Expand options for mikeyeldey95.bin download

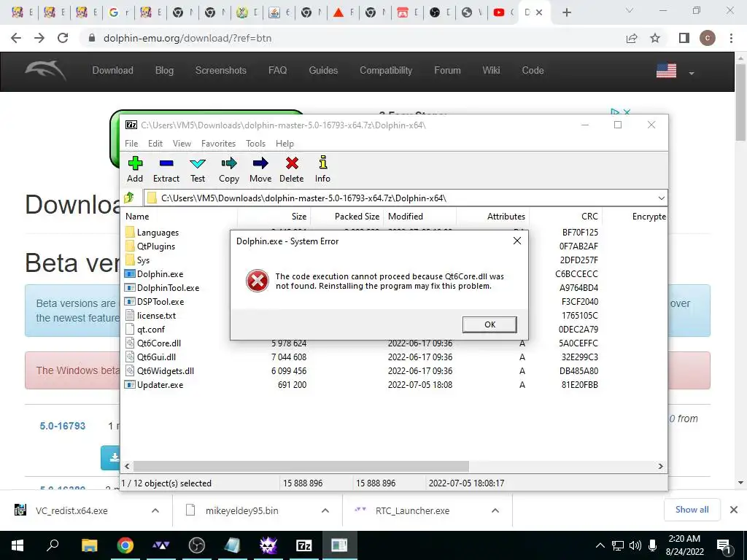pyautogui.click(x=325, y=510)
